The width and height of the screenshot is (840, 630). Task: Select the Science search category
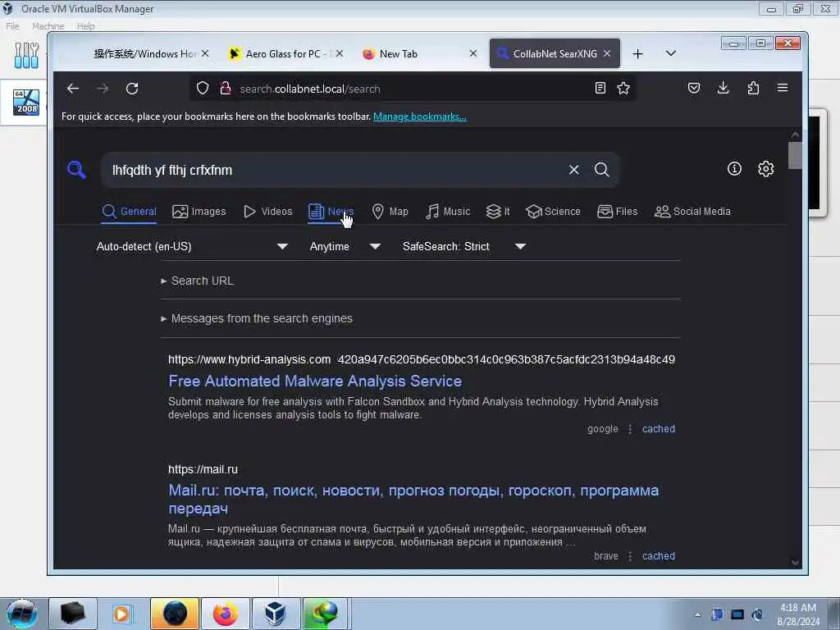(554, 212)
